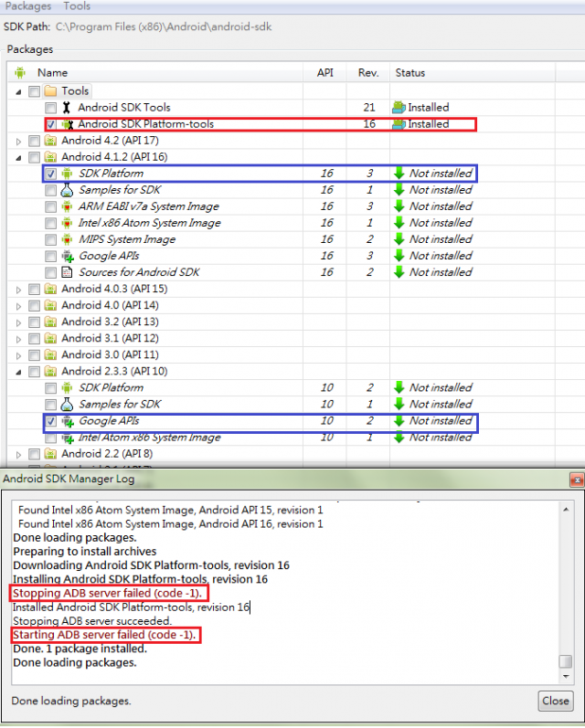
Task: Expand the Android 3.0 (API 11) node
Action: pyautogui.click(x=18, y=355)
